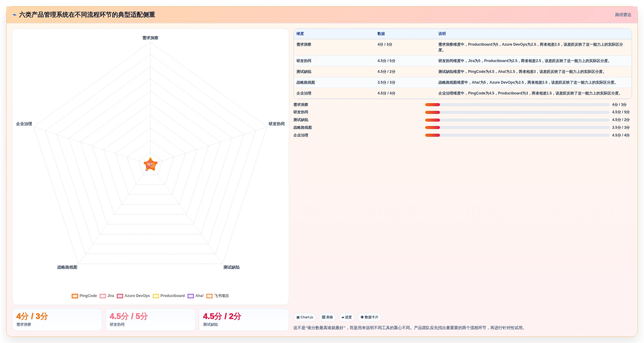Toggle the Jira legend swatch

103,296
